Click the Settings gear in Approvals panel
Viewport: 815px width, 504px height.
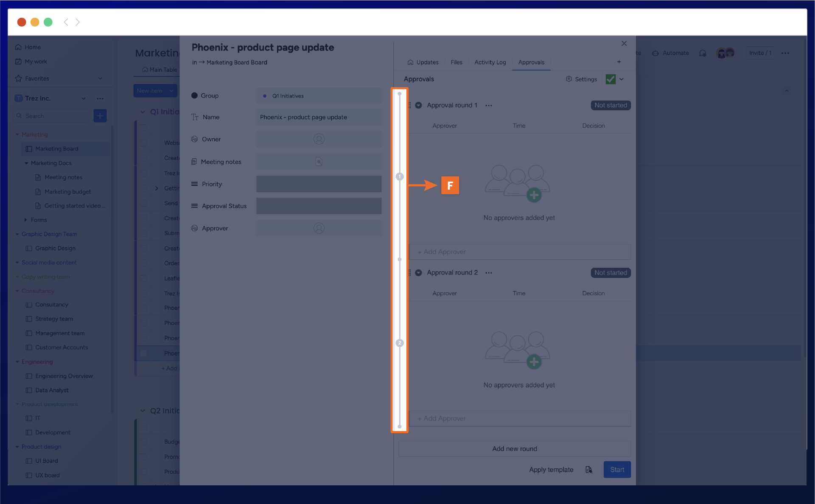pyautogui.click(x=569, y=79)
